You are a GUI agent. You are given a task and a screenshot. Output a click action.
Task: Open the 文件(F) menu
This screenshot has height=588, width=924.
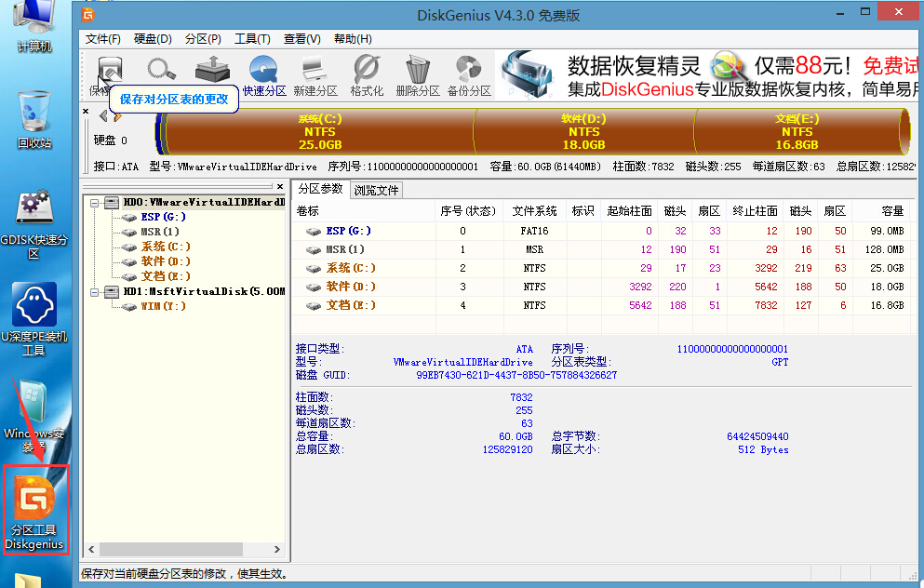coord(102,39)
